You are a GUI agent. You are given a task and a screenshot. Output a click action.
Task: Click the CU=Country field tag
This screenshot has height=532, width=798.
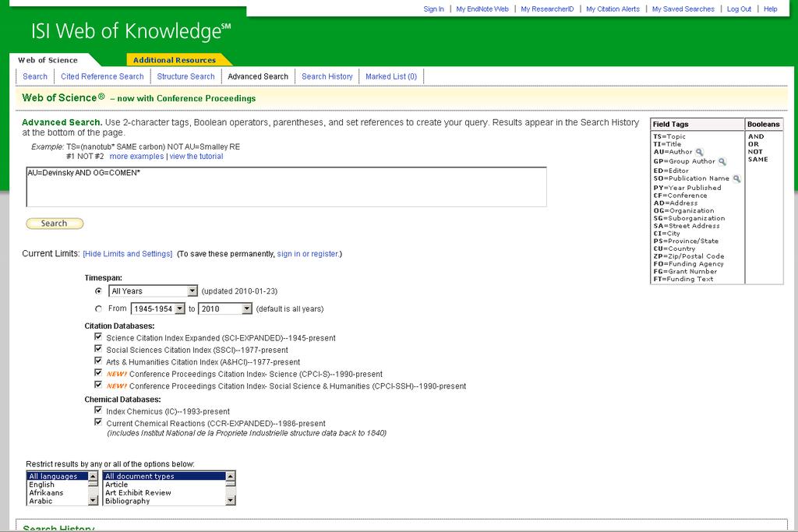click(674, 248)
